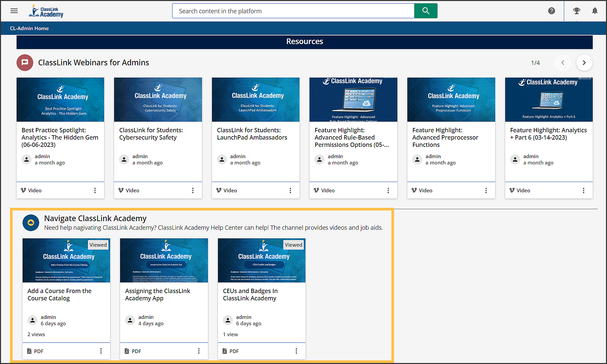The width and height of the screenshot is (607, 364).
Task: Click the ClassLink Webinars channel icon
Action: tap(25, 63)
